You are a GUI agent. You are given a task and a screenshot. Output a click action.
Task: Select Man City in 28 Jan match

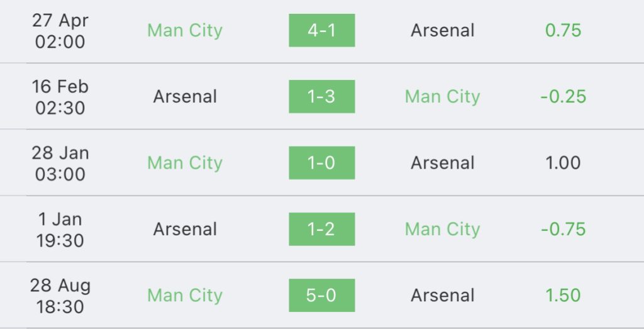coord(185,163)
